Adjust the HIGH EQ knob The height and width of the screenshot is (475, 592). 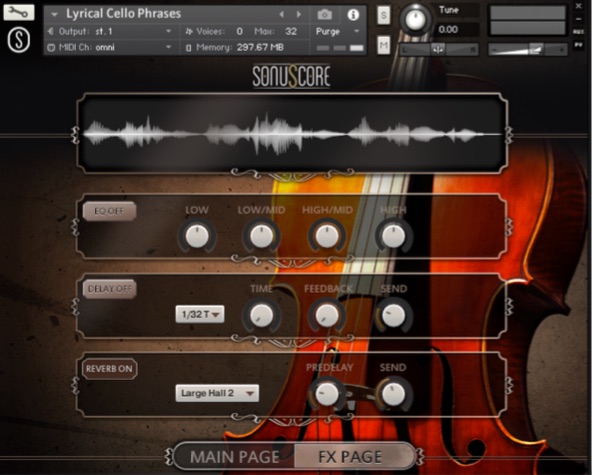[393, 236]
